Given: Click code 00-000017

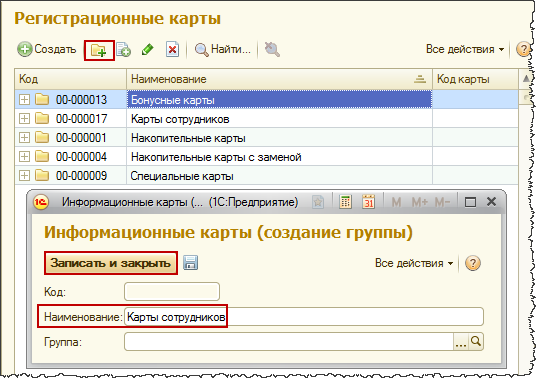Looking at the screenshot, I should click(x=81, y=119).
